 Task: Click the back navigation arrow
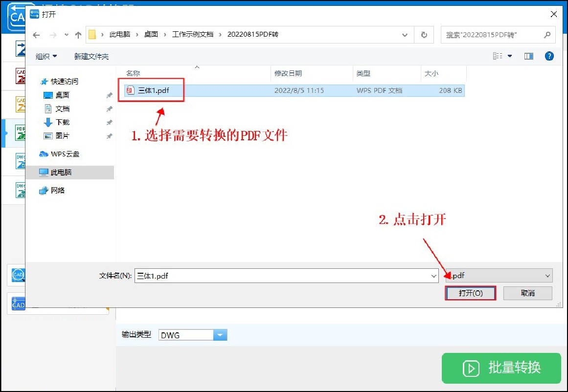pyautogui.click(x=36, y=34)
